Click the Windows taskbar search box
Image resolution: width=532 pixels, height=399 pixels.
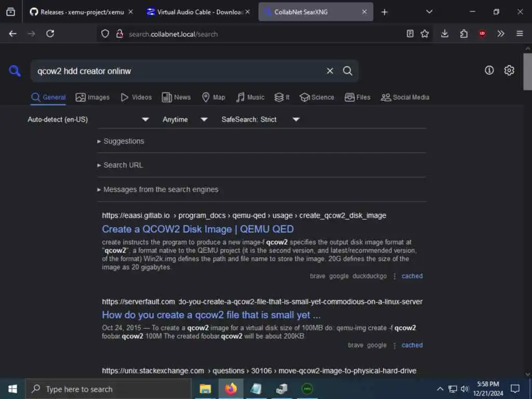(109, 389)
